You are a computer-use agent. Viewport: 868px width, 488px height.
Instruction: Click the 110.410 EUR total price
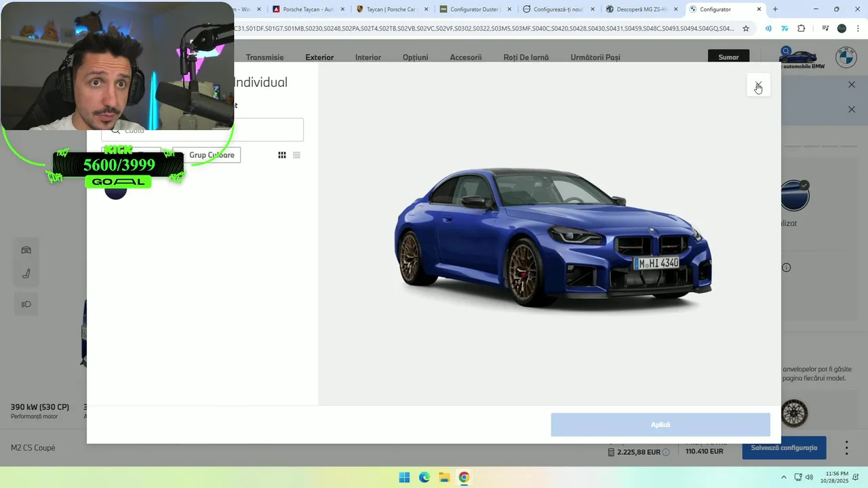[x=704, y=451]
